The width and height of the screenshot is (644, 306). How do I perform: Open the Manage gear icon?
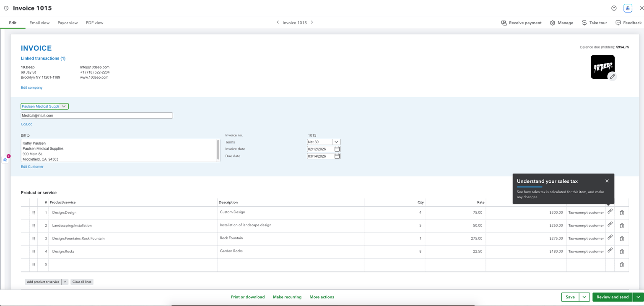(553, 23)
